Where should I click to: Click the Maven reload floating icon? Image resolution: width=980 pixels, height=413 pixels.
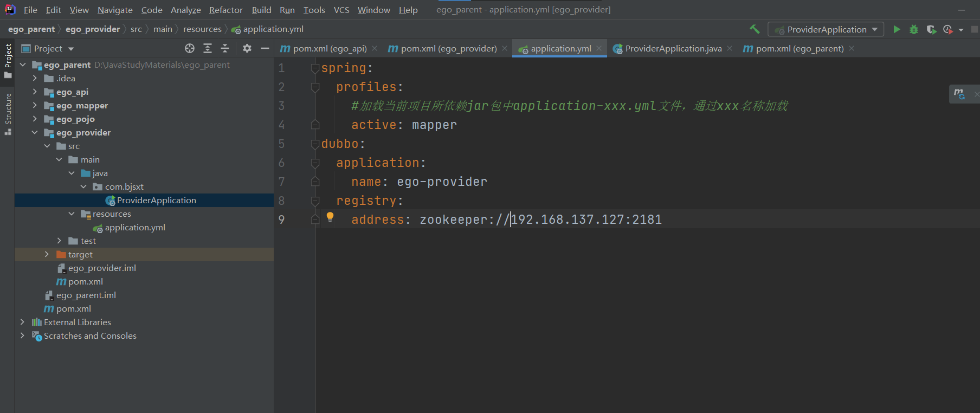click(959, 94)
